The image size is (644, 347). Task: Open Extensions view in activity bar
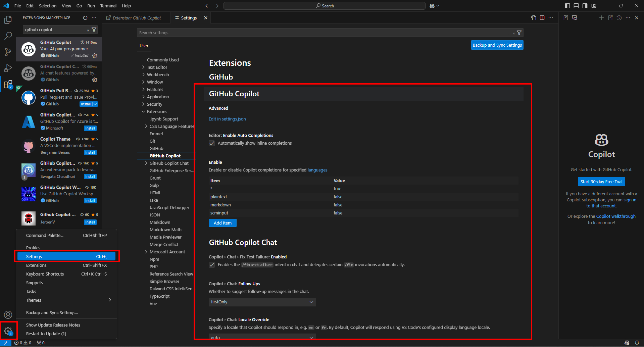point(8,84)
